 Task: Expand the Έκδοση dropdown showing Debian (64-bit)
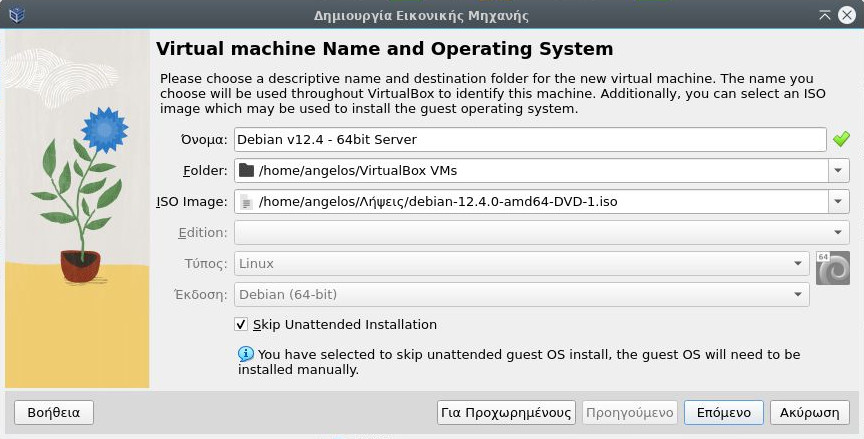pos(797,295)
